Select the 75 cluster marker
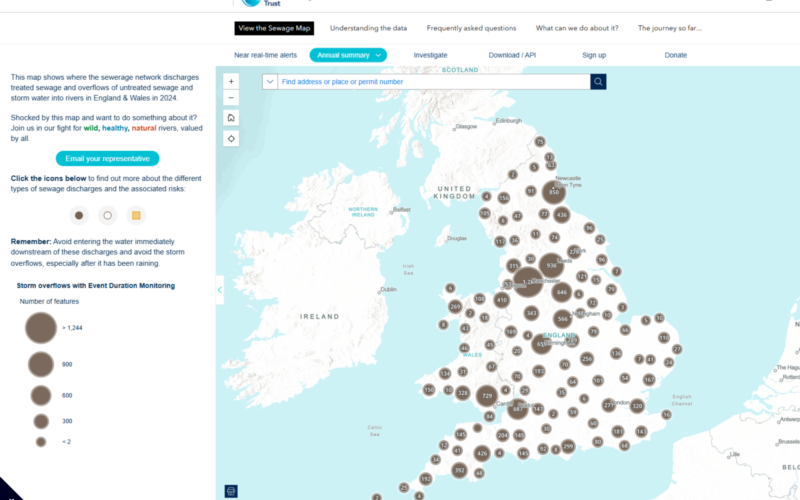 pyautogui.click(x=540, y=141)
